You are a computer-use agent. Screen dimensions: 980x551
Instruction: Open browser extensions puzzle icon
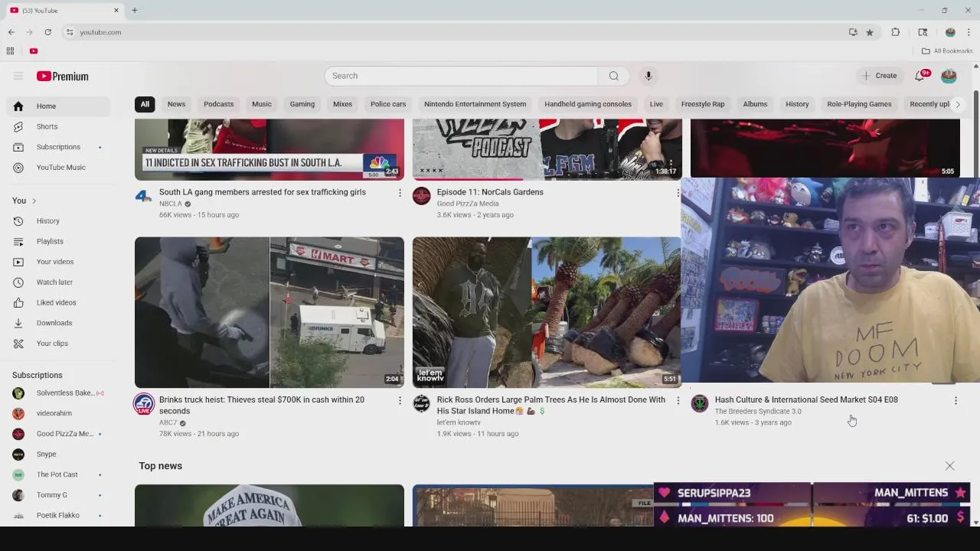895,32
